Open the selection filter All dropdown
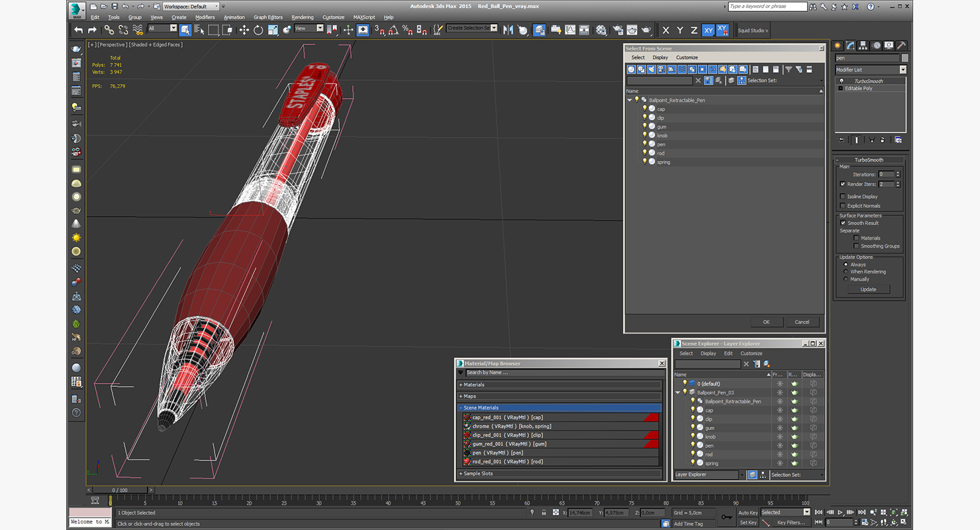Screen dimensions: 980x530 pos(162,28)
